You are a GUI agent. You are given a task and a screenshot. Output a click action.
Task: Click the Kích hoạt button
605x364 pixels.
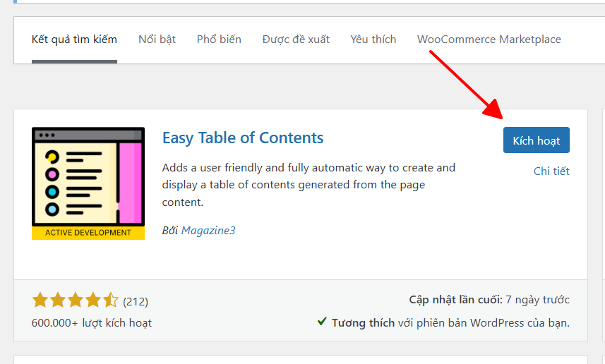click(537, 140)
